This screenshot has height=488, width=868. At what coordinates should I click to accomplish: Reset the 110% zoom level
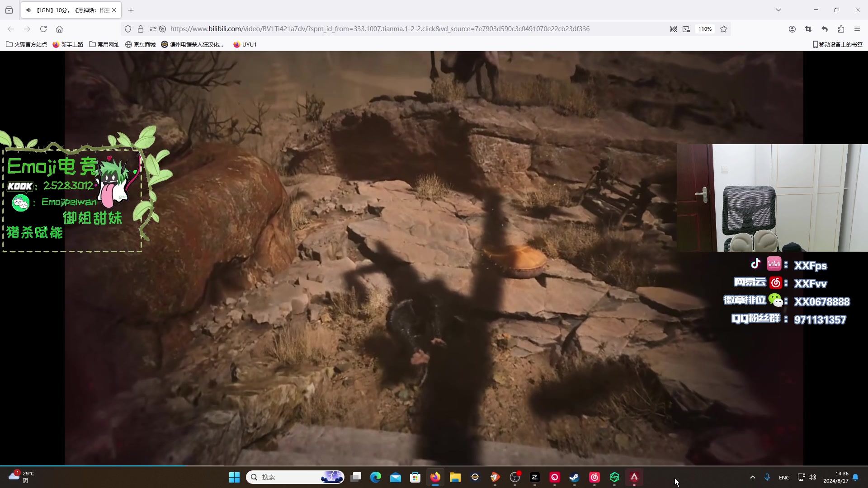[x=705, y=29]
